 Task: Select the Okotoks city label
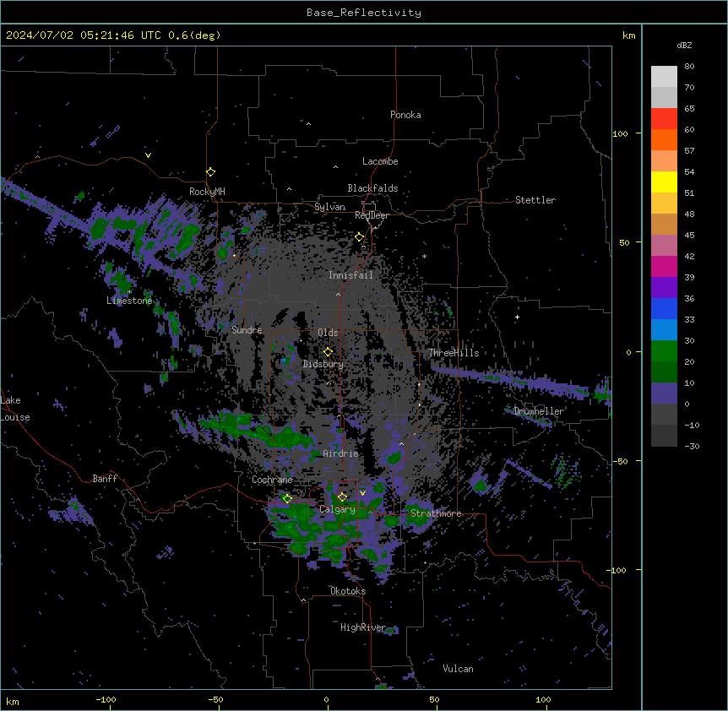click(x=348, y=591)
